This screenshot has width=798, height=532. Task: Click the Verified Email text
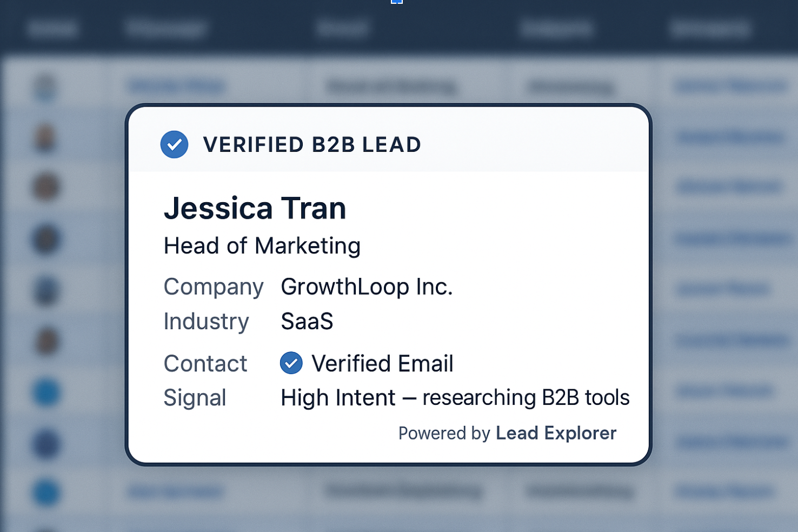pyautogui.click(x=382, y=363)
